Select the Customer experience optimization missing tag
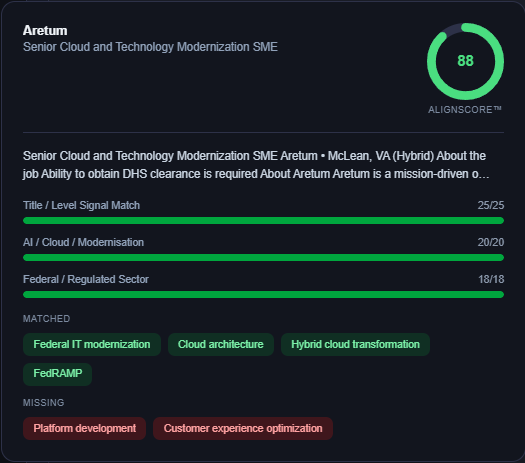 click(243, 428)
